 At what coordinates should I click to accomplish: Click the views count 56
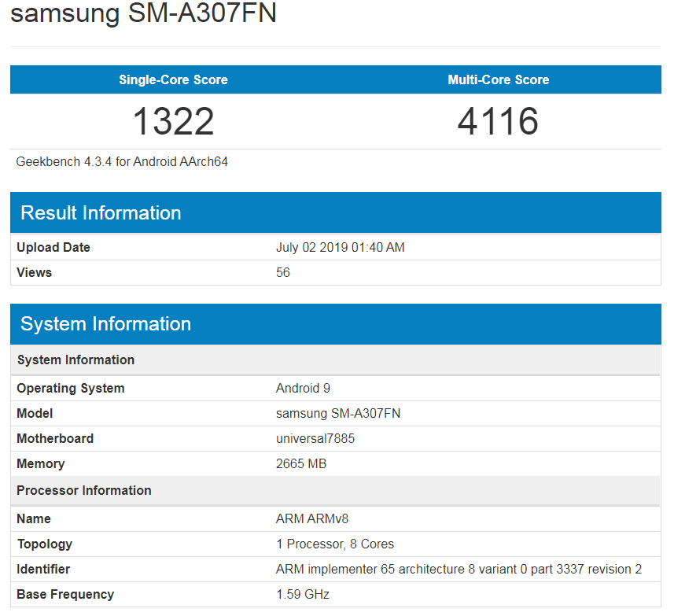pyautogui.click(x=283, y=272)
